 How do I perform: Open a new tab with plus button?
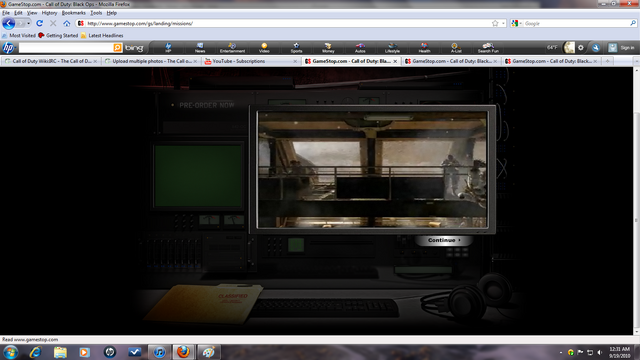coord(607,61)
